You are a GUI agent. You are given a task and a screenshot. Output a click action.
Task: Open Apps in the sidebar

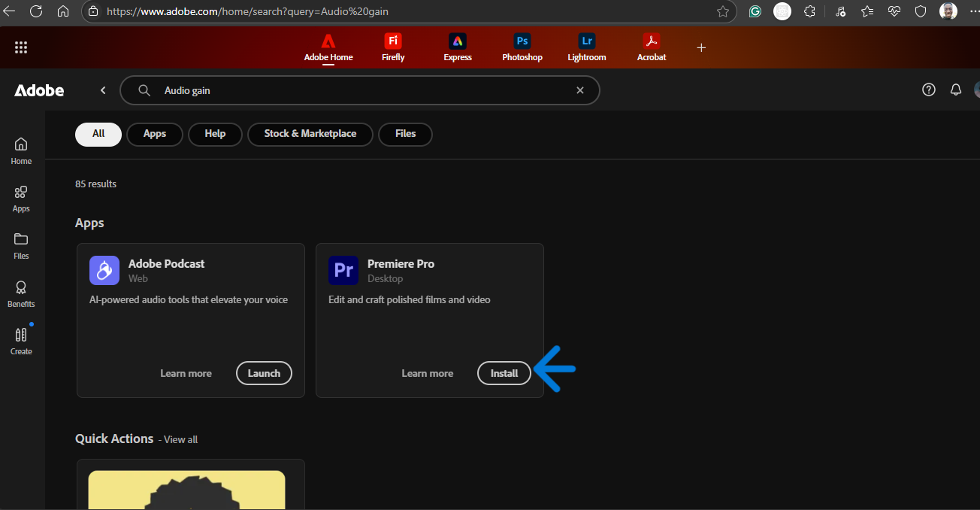[x=21, y=199]
